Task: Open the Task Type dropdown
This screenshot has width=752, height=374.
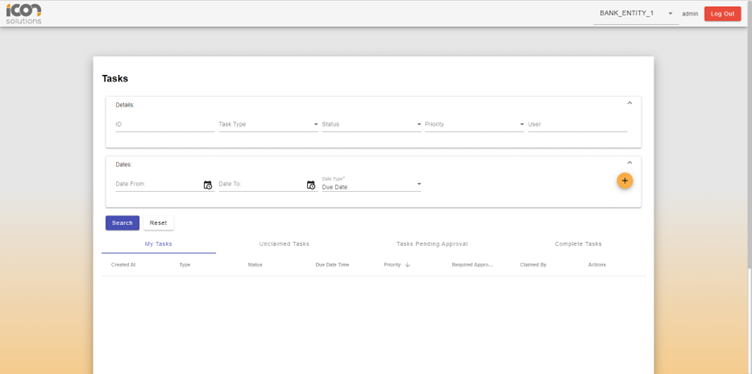Action: click(268, 124)
